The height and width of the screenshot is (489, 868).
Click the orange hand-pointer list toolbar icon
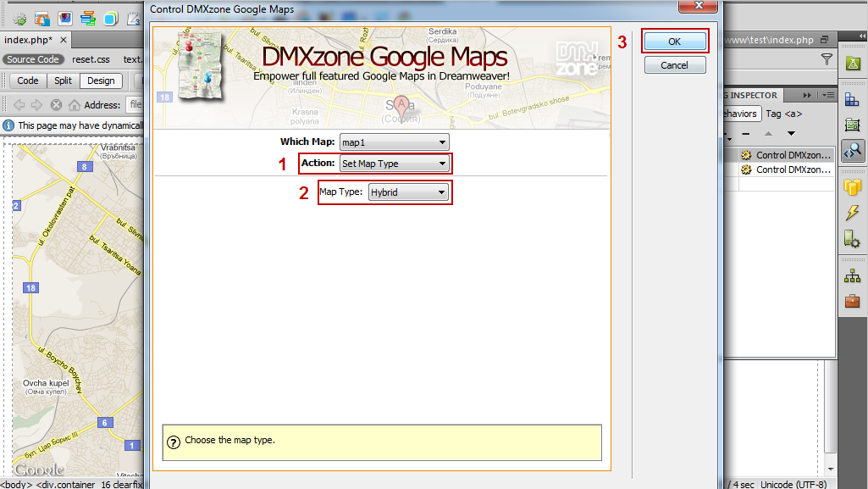42,19
